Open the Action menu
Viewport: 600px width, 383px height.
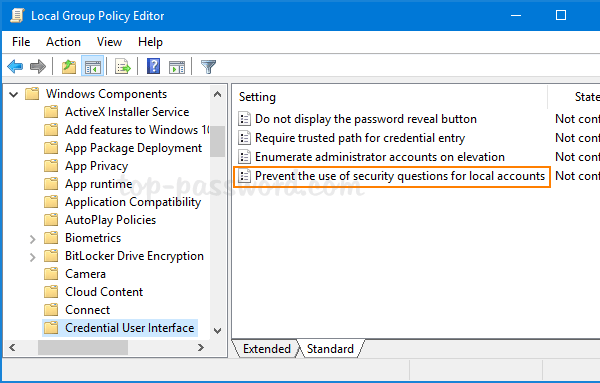coord(63,42)
